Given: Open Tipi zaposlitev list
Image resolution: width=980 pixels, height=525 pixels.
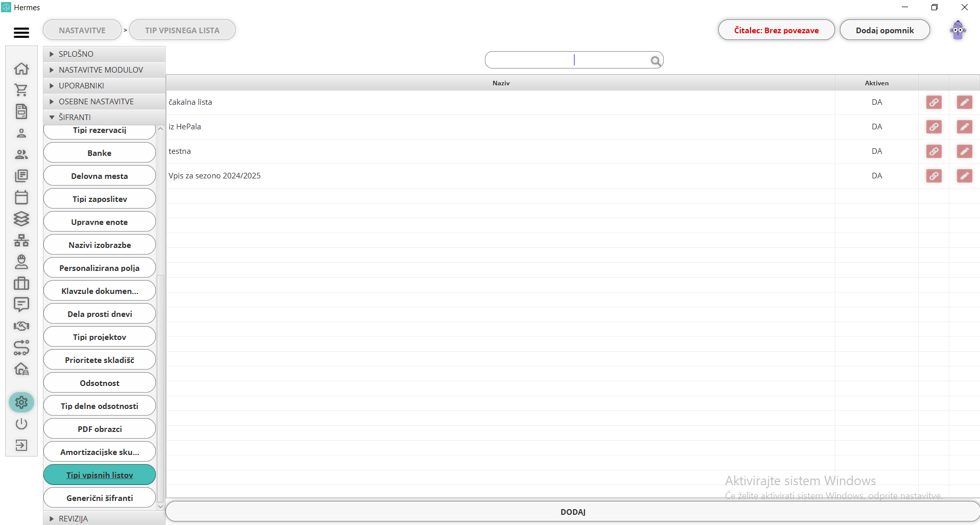Looking at the screenshot, I should coord(100,199).
